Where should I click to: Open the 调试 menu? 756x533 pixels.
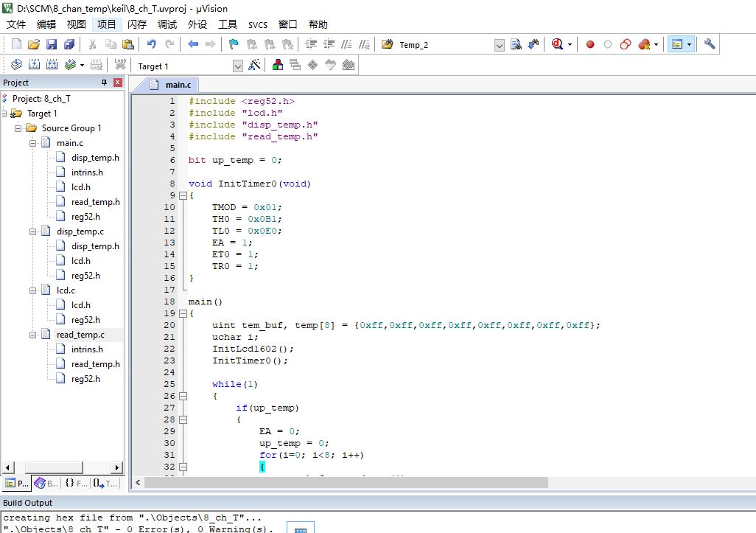tap(167, 24)
